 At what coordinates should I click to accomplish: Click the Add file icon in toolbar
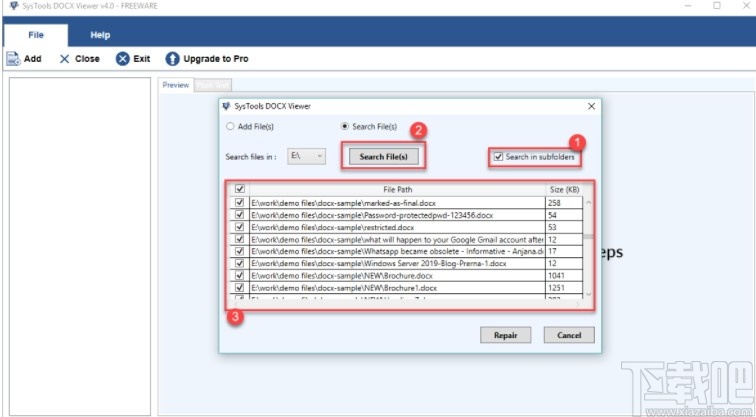[x=13, y=59]
